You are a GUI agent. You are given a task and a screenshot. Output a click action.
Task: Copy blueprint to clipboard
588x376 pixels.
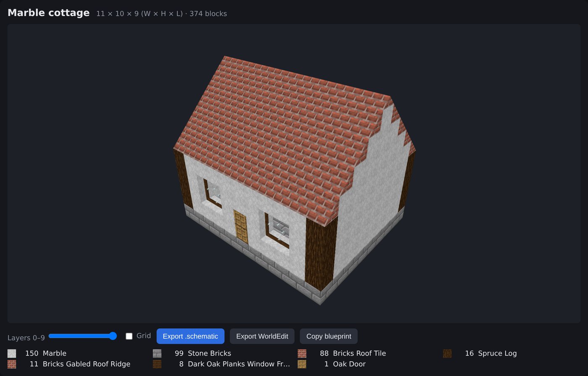click(x=328, y=336)
